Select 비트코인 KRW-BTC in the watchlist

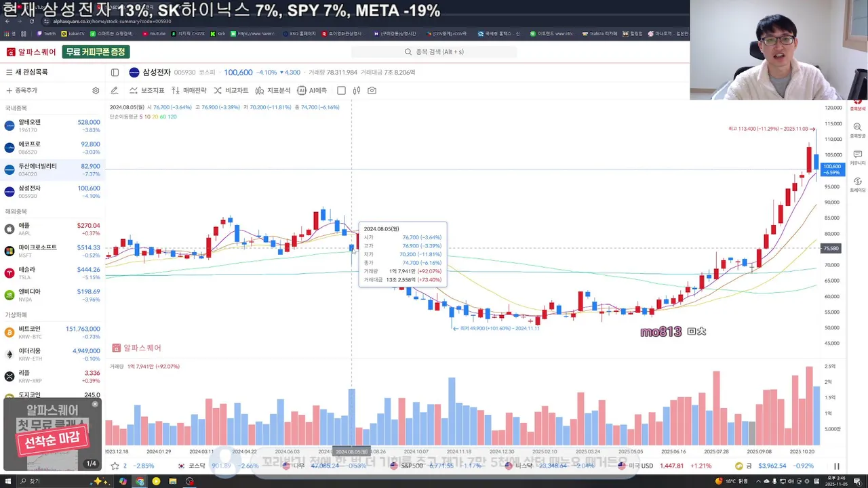(52, 332)
